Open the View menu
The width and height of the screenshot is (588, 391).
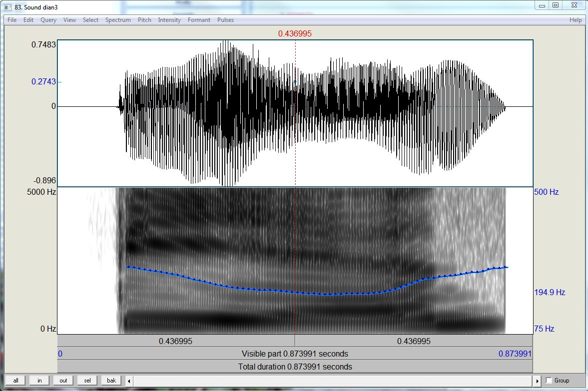click(x=69, y=20)
